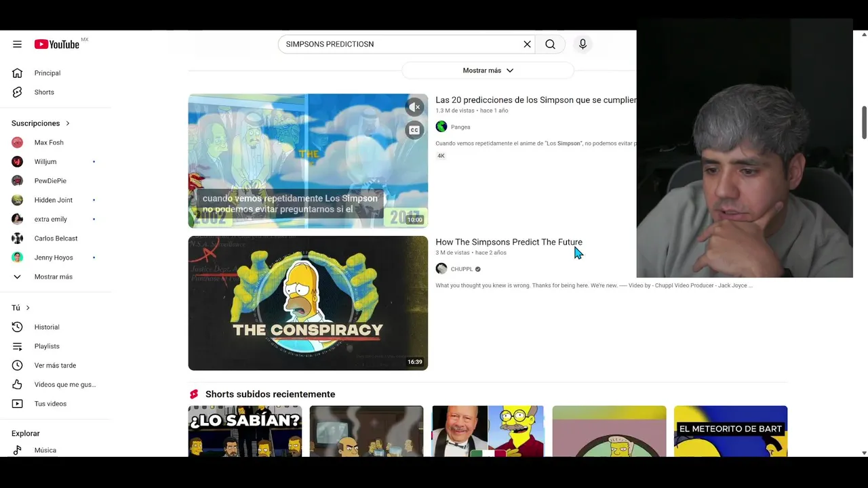The image size is (868, 488).
Task: Click the Principal home icon
Action: click(18, 73)
